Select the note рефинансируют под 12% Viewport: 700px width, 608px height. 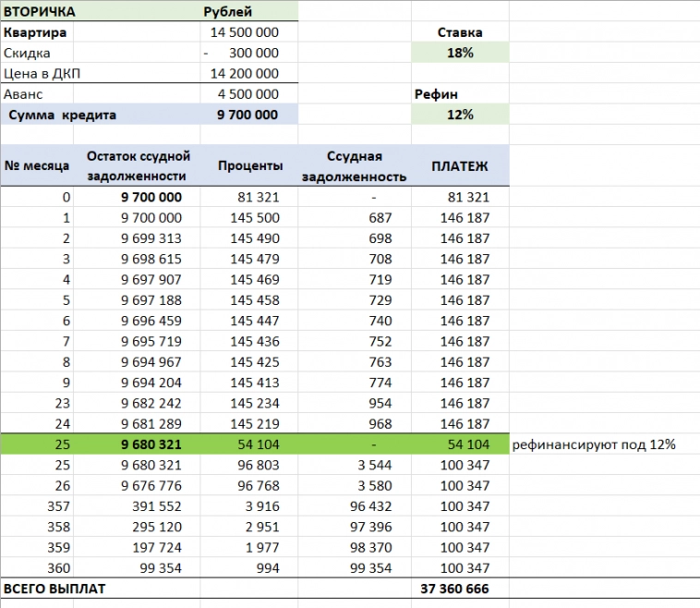coord(593,444)
